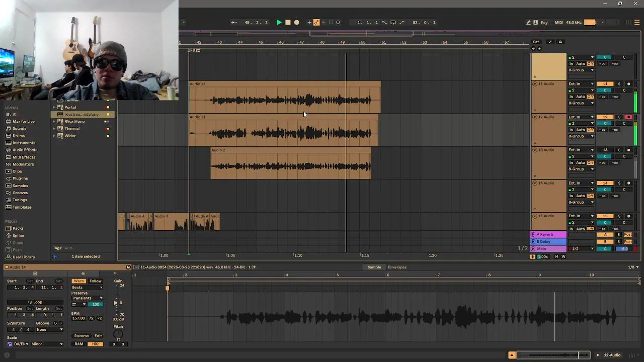Collapse the 11 Audio track
644x362 pixels.
click(535, 84)
